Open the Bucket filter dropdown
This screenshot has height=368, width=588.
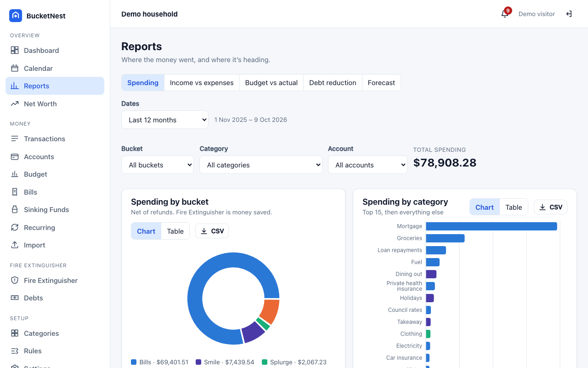coord(158,165)
